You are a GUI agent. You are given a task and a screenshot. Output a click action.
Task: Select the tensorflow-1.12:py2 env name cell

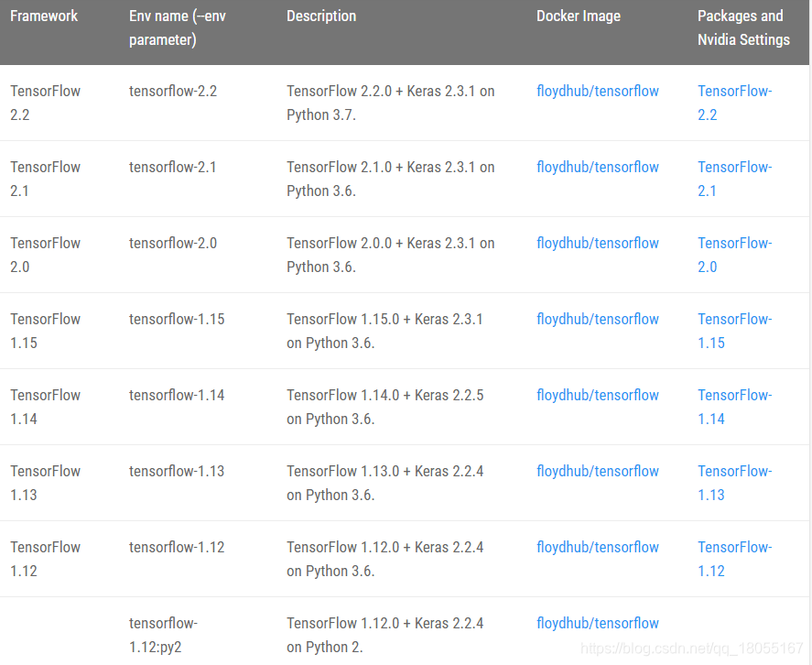tap(163, 635)
